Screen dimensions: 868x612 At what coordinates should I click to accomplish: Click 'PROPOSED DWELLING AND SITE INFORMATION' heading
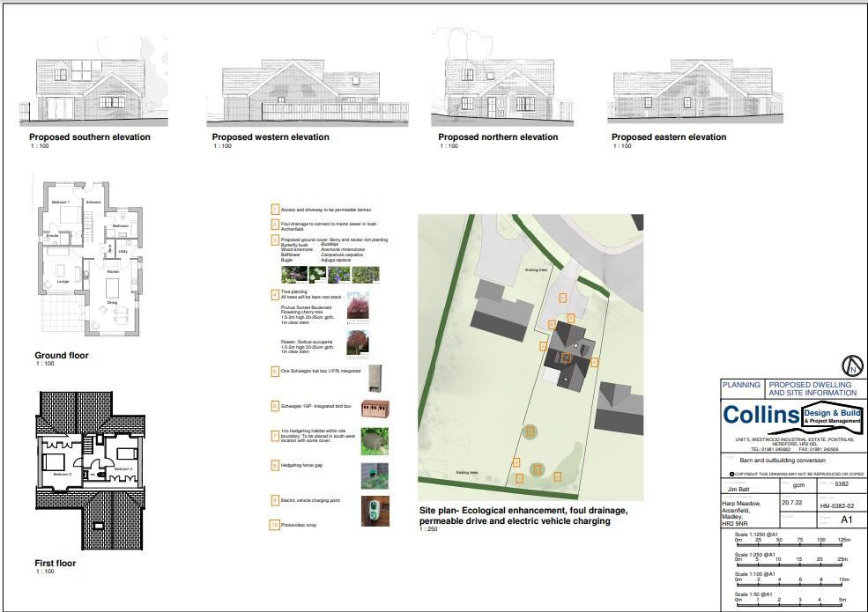tap(812, 389)
